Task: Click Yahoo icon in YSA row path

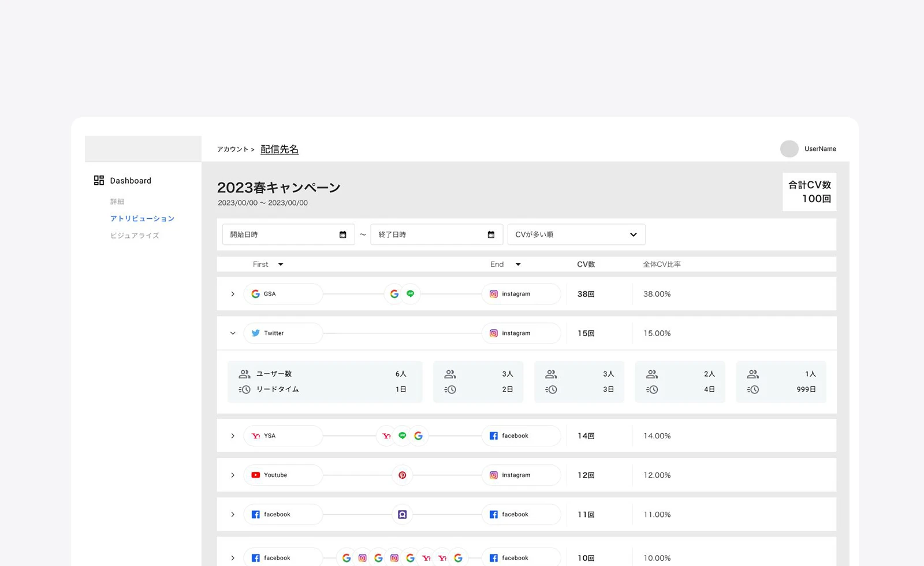Action: coord(386,436)
